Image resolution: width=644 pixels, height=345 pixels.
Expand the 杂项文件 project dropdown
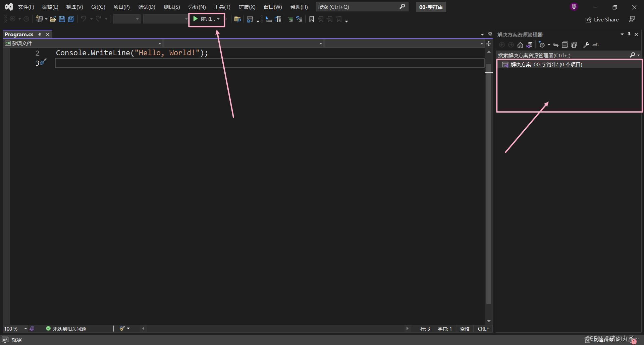click(x=160, y=43)
